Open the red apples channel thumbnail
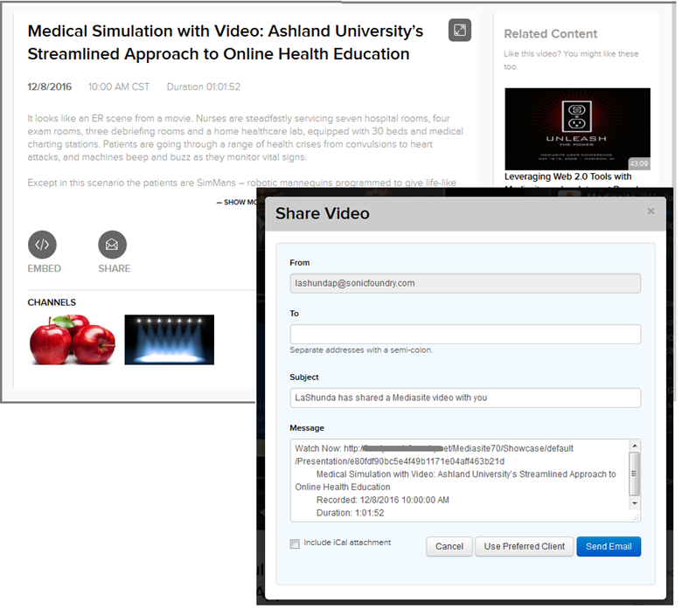 point(73,342)
